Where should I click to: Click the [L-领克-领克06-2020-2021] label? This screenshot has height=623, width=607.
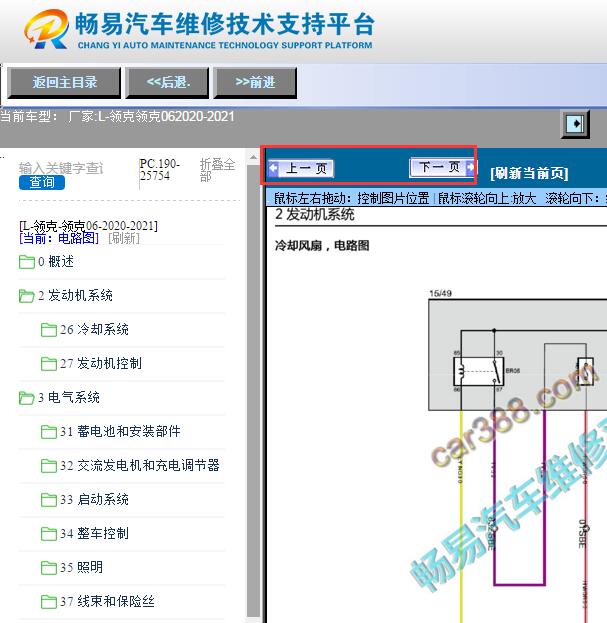(88, 226)
